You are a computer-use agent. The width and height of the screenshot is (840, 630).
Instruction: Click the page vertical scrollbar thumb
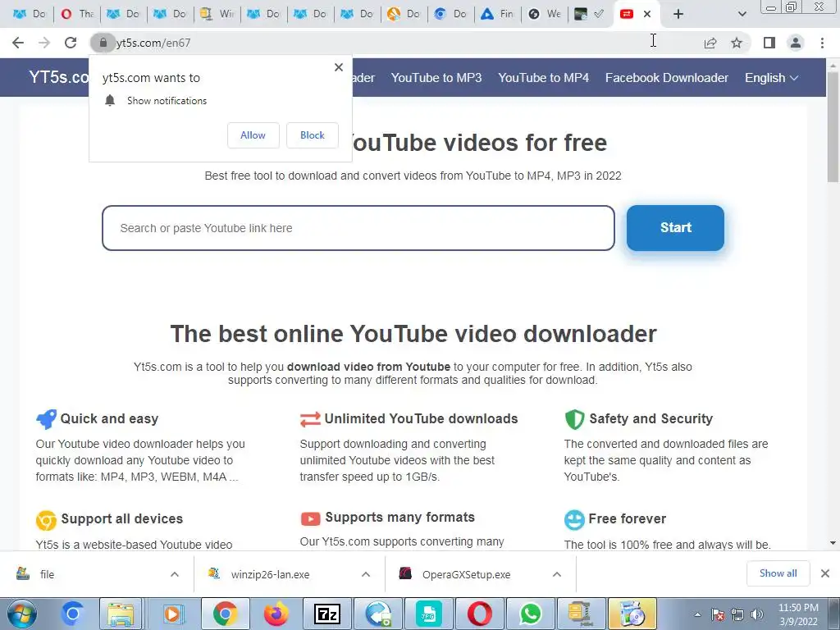pos(833,126)
